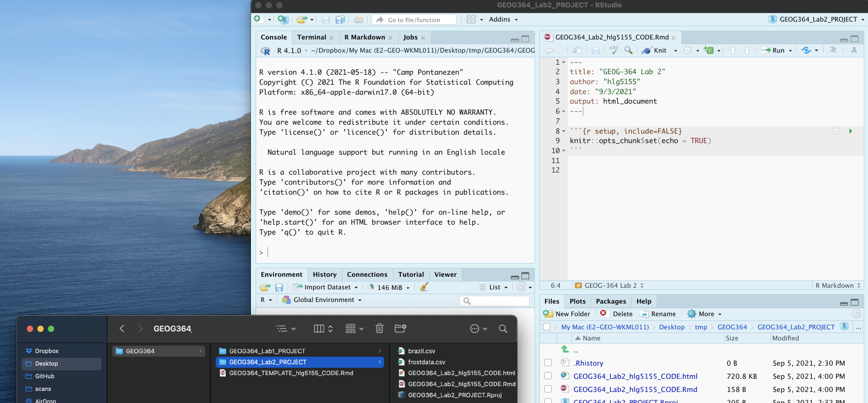The width and height of the screenshot is (868, 403).
Task: Click Delete in Files pane
Action: point(617,314)
